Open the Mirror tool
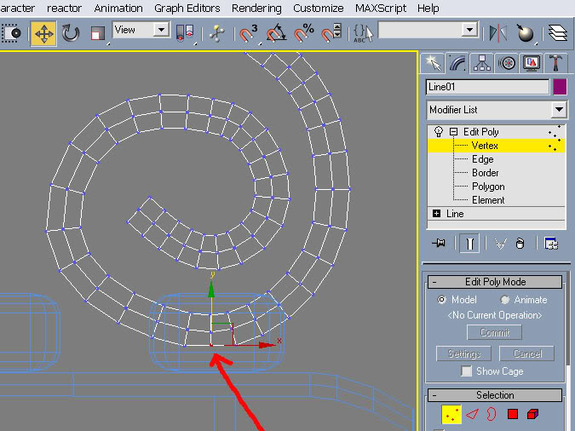The image size is (575, 431). (x=498, y=33)
